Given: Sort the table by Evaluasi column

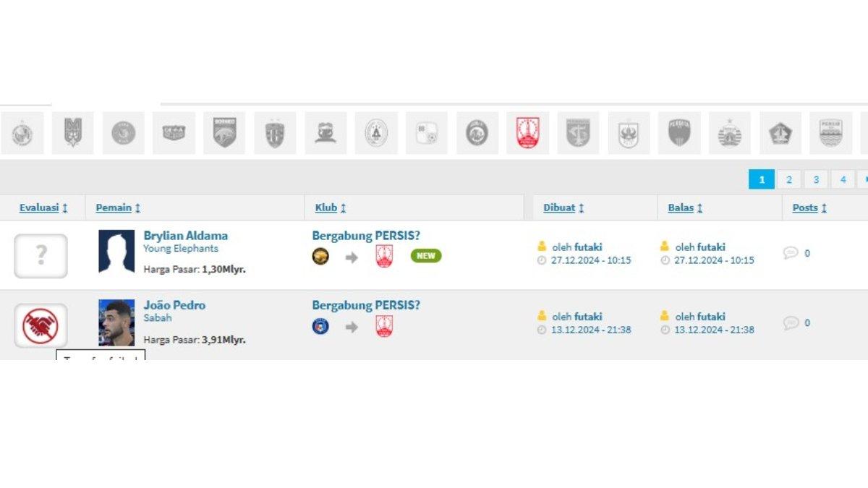Looking at the screenshot, I should tap(43, 208).
